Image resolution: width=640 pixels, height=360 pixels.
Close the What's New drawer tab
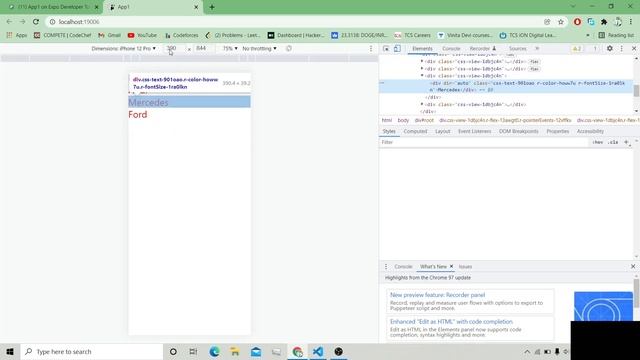[451, 266]
